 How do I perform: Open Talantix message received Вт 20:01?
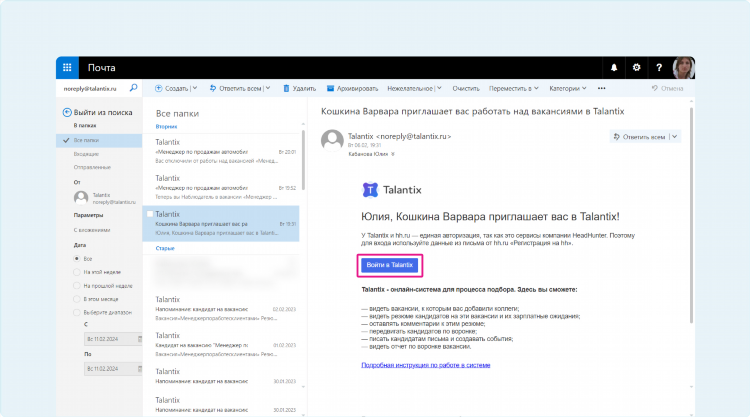click(x=223, y=151)
